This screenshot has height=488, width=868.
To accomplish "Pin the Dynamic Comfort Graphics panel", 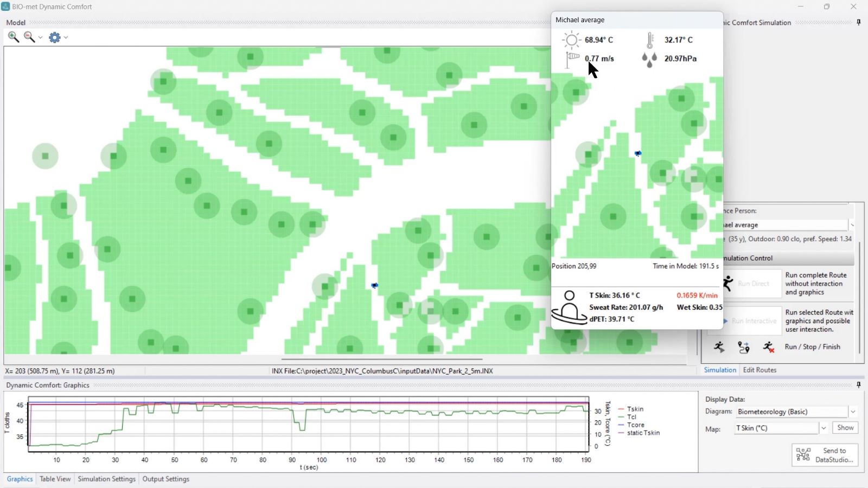I will (x=859, y=385).
